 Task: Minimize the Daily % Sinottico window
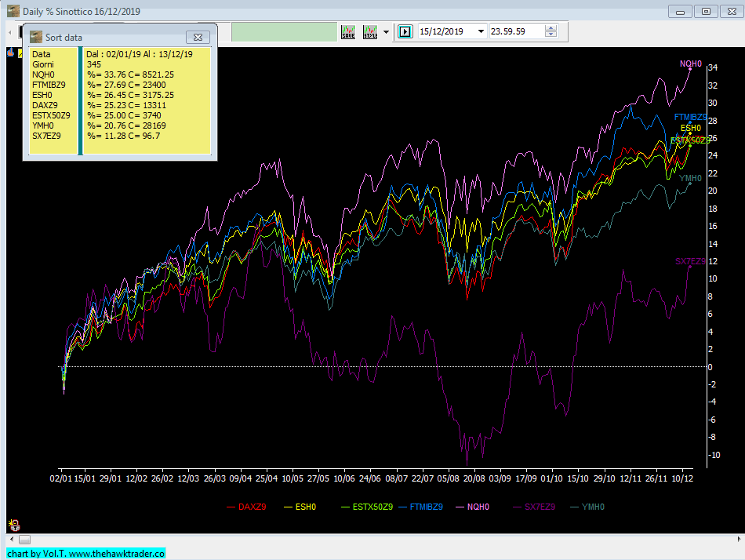[x=680, y=11]
